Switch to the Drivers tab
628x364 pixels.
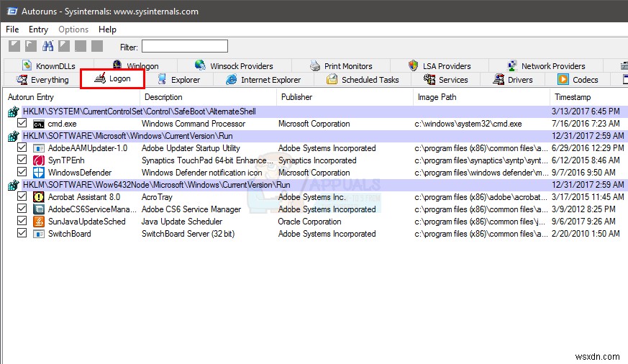(x=513, y=80)
